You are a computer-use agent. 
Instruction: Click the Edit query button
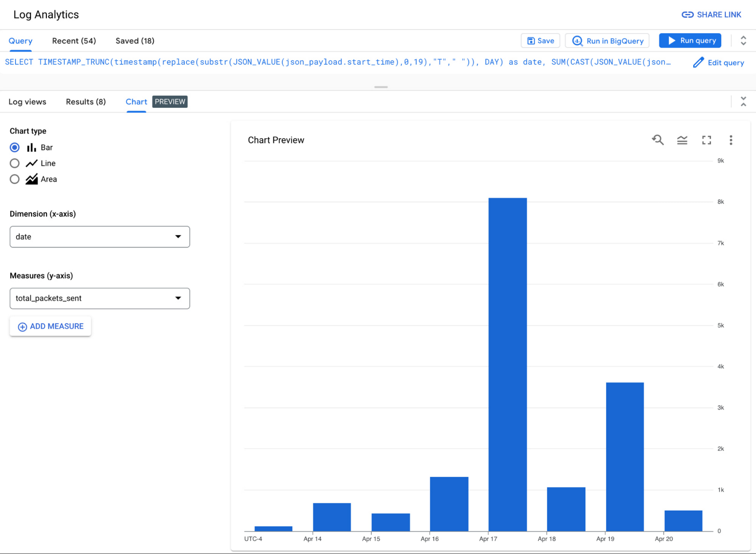(719, 62)
